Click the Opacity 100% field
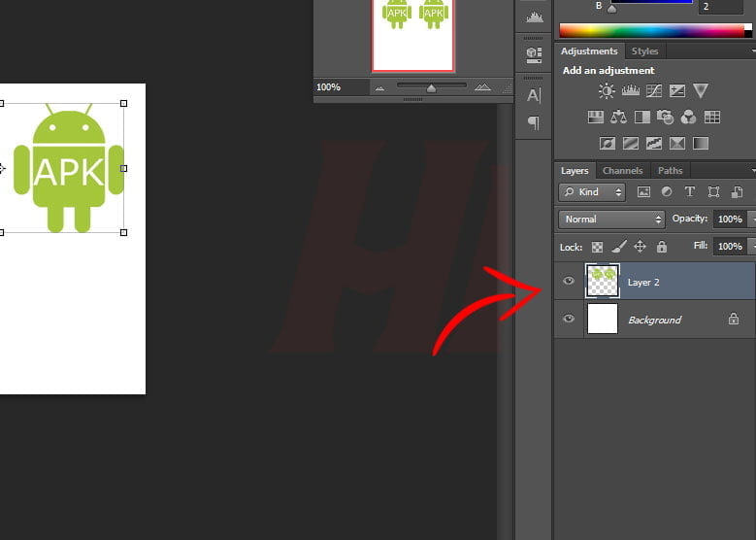 [730, 219]
